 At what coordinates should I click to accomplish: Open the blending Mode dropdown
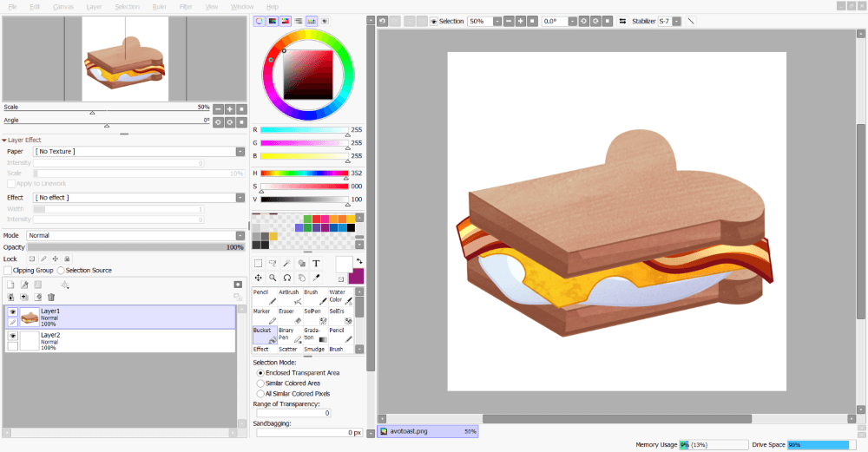pos(135,235)
